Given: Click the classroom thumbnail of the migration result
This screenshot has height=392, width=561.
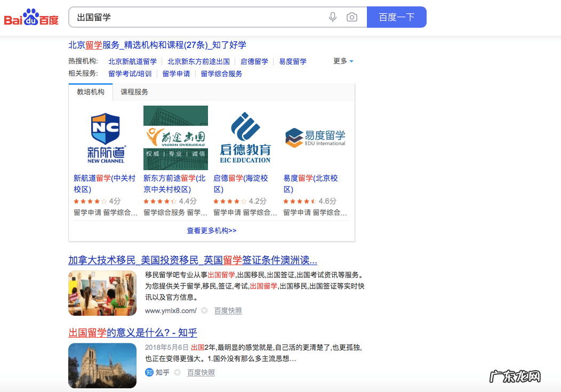Looking at the screenshot, I should click(102, 293).
